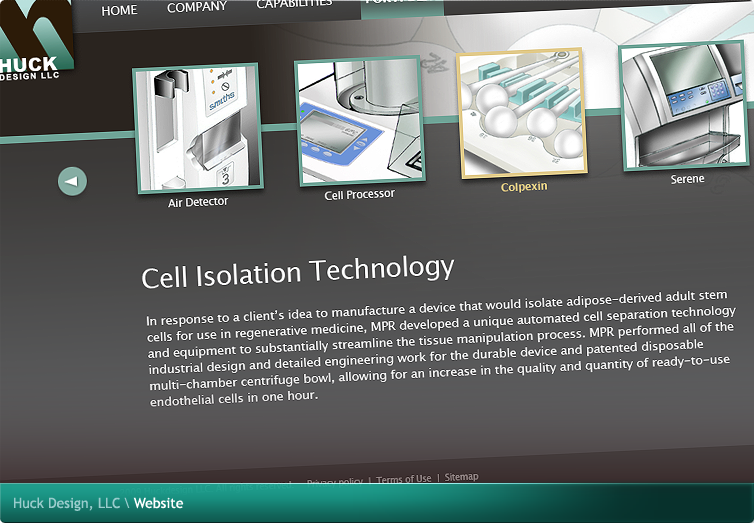Viewport: 754px width, 523px height.
Task: Select the COMPANY navigation item
Action: pyautogui.click(x=197, y=8)
